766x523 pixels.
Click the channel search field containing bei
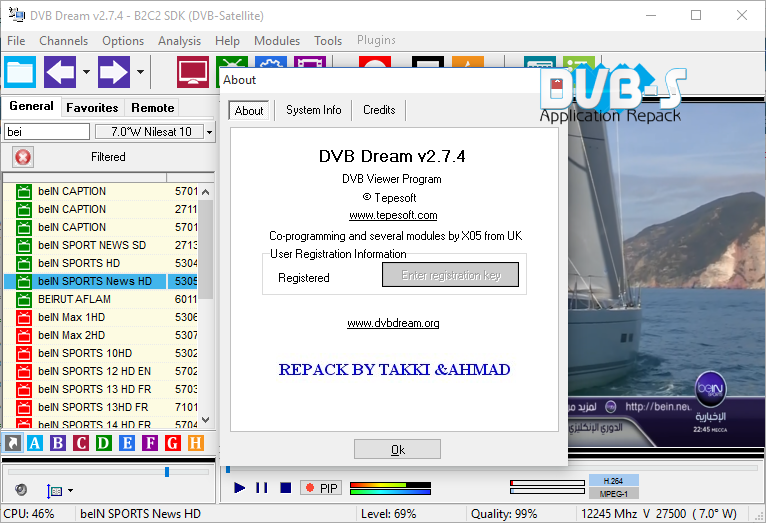click(x=47, y=132)
